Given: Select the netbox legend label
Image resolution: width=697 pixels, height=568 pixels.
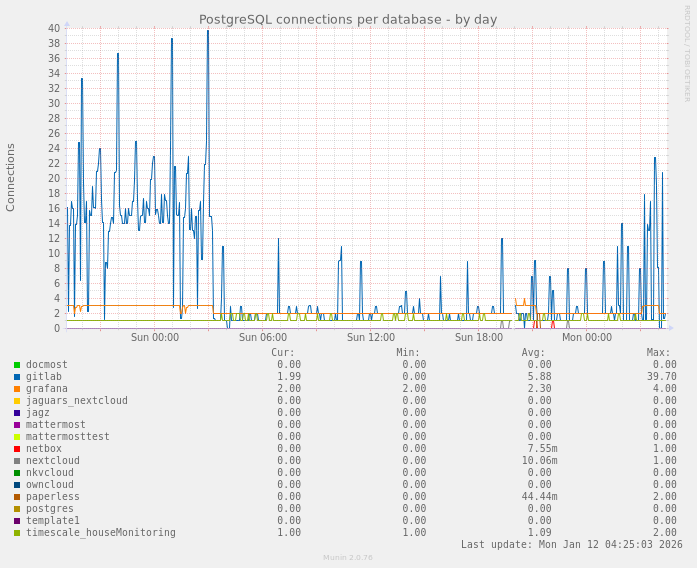Looking at the screenshot, I should [x=44, y=448].
